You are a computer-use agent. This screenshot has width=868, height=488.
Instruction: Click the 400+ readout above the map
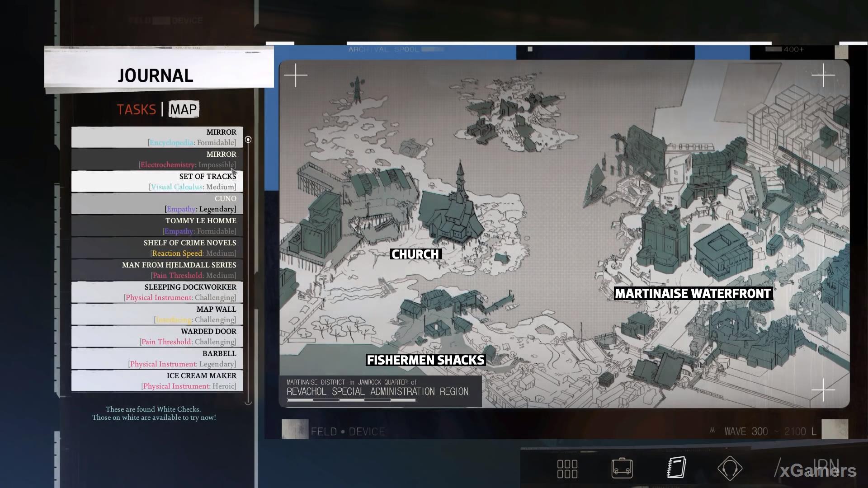pos(794,49)
